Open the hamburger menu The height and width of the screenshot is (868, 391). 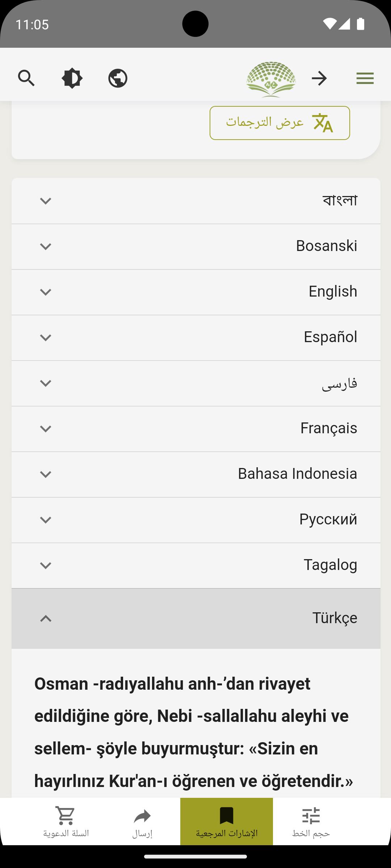pos(365,78)
